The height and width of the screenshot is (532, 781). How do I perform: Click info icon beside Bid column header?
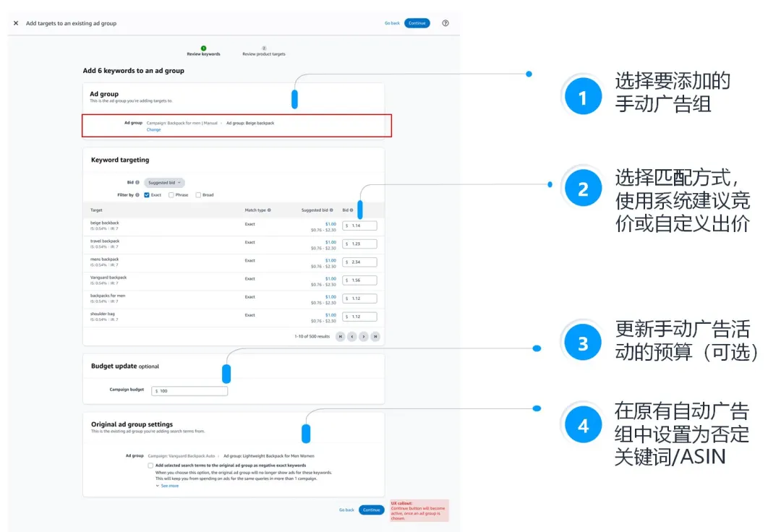click(351, 210)
